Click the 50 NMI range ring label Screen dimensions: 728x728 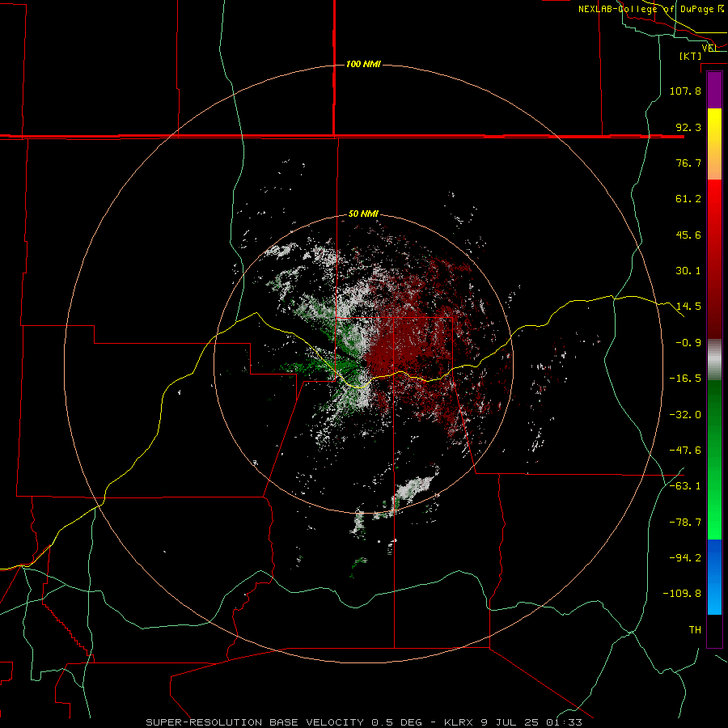[x=363, y=214]
